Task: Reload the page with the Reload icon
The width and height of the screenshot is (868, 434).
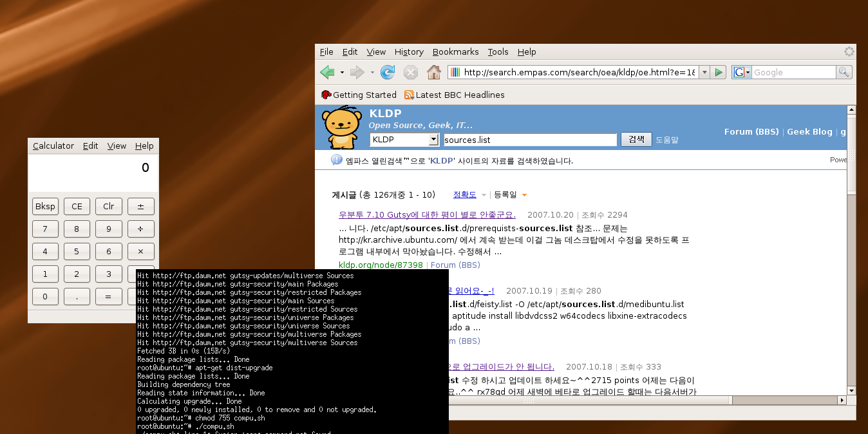Action: click(x=388, y=72)
